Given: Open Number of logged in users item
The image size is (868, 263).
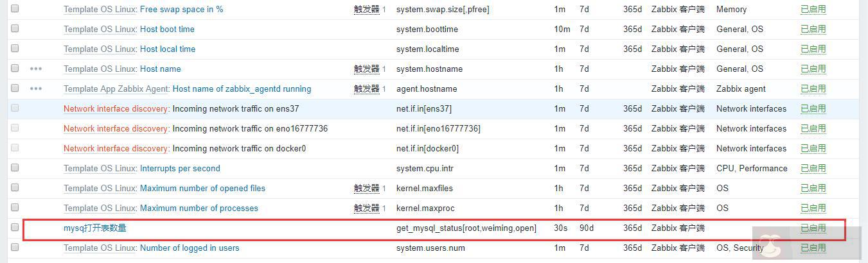Looking at the screenshot, I should [x=190, y=248].
